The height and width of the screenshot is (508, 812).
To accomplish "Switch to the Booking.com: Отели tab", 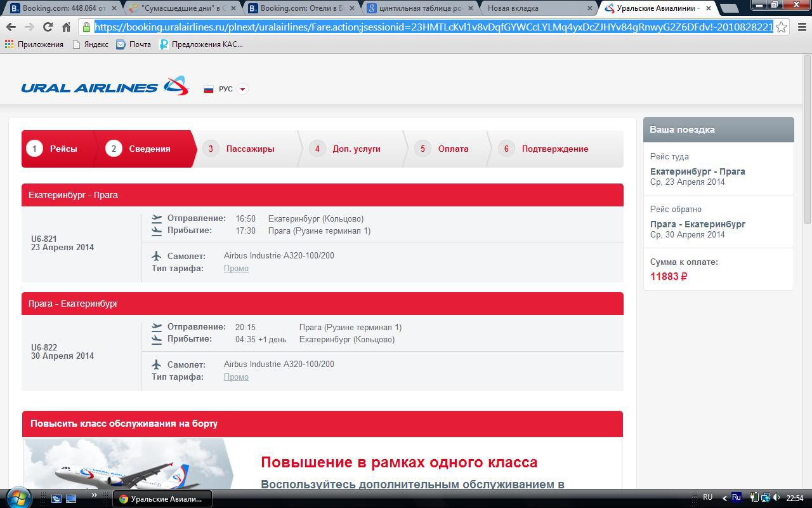I will click(301, 8).
